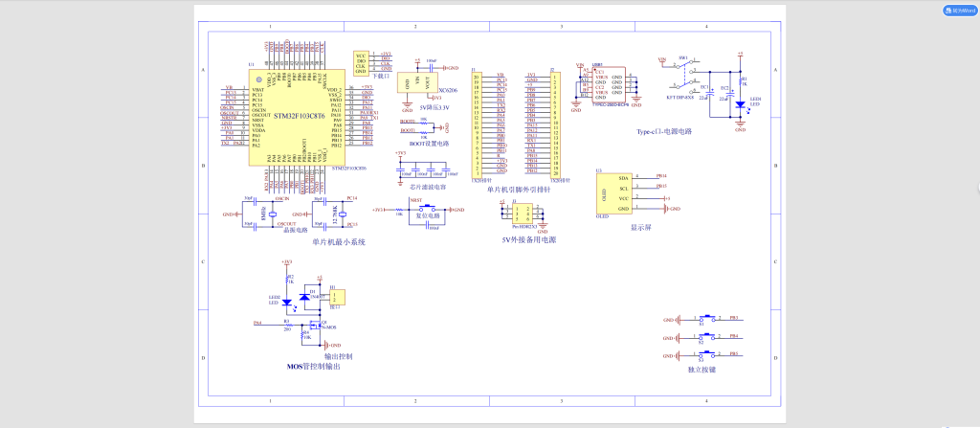Click the Type-c口-电源电路 label
Image resolution: width=980 pixels, height=428 pixels.
[x=663, y=131]
